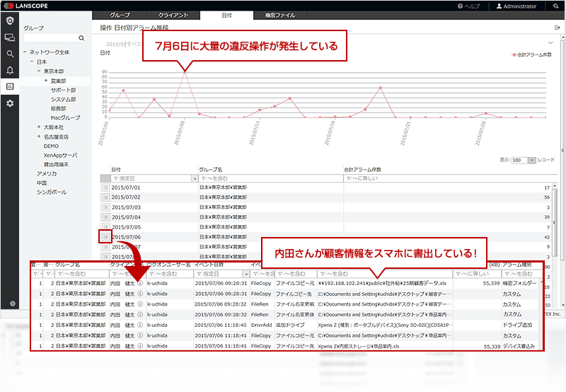Image resolution: width=566 pixels, height=392 pixels.
Task: Click the group search magnifier icon
Action: [x=81, y=38]
